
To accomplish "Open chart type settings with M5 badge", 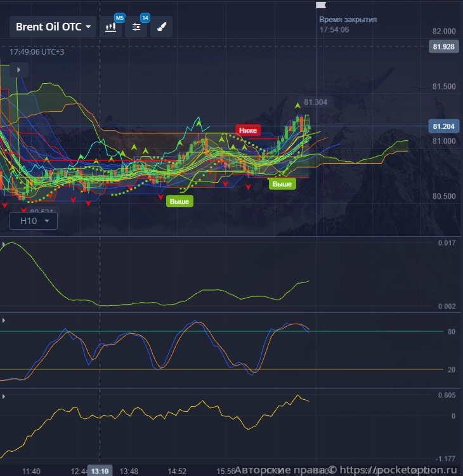I will tap(112, 27).
